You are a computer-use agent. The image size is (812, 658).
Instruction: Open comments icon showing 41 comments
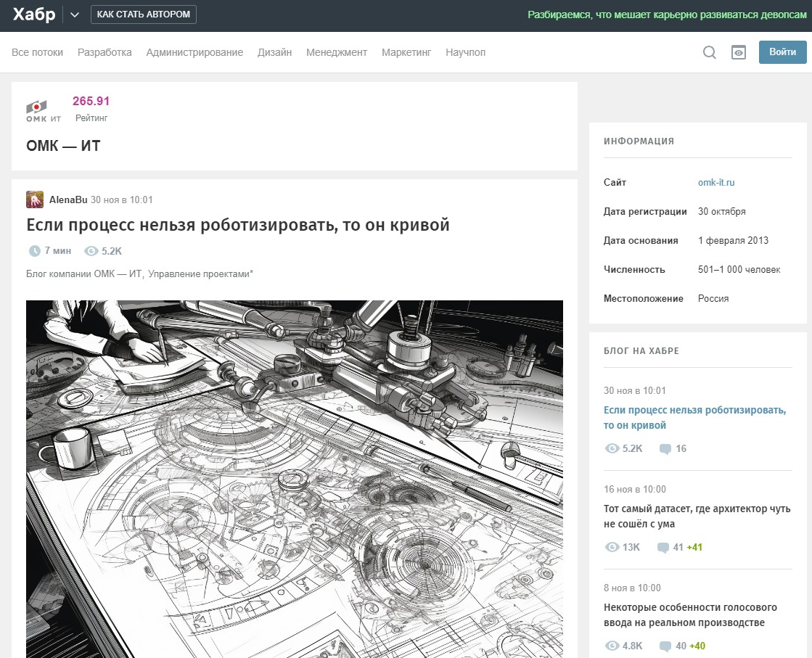(x=663, y=548)
